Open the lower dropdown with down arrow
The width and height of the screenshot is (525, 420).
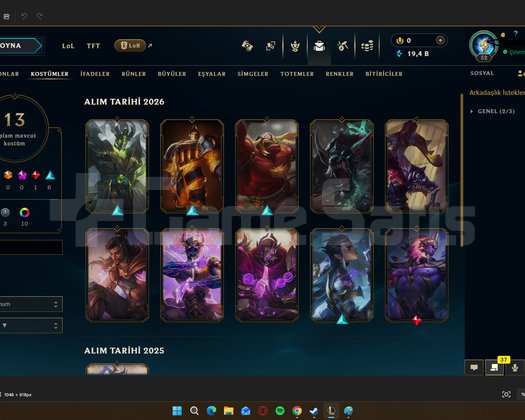pyautogui.click(x=31, y=325)
